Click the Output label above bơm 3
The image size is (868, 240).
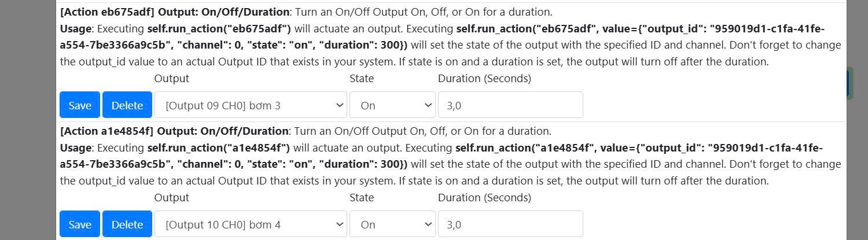(171, 79)
